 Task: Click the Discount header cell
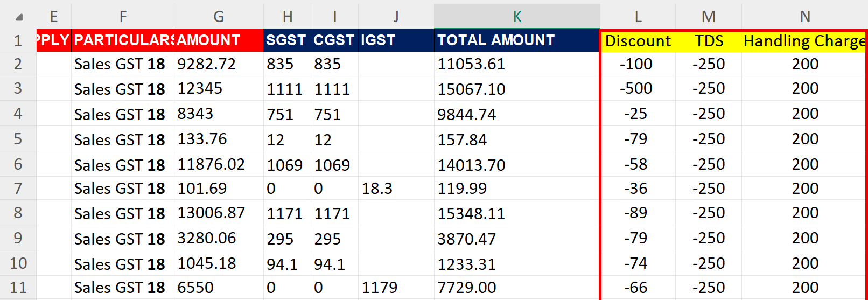pyautogui.click(x=638, y=41)
